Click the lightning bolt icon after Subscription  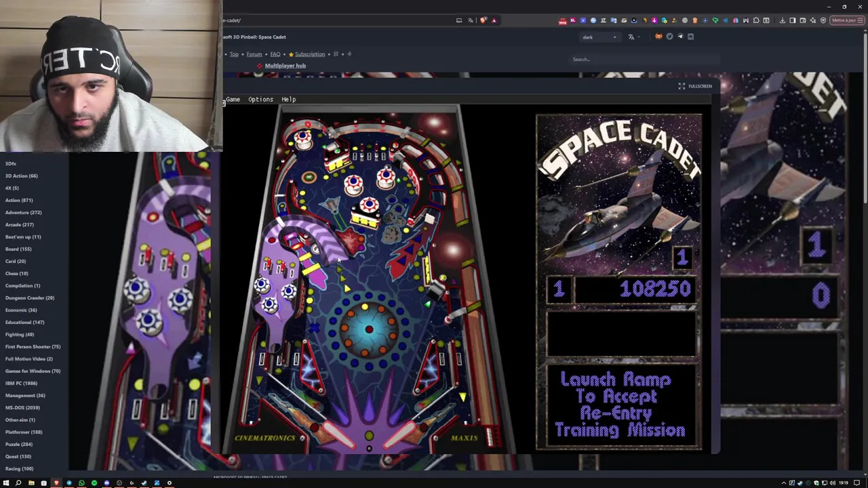pyautogui.click(x=351, y=54)
